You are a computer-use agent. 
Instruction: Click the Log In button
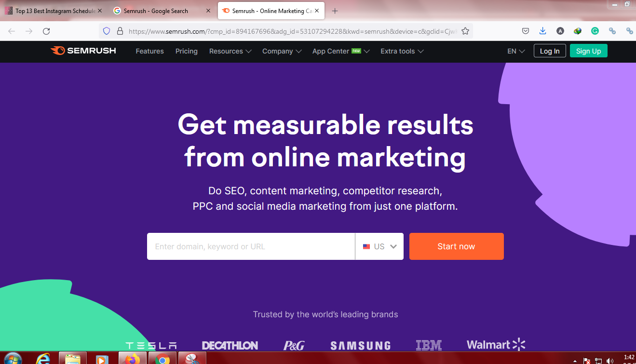550,51
